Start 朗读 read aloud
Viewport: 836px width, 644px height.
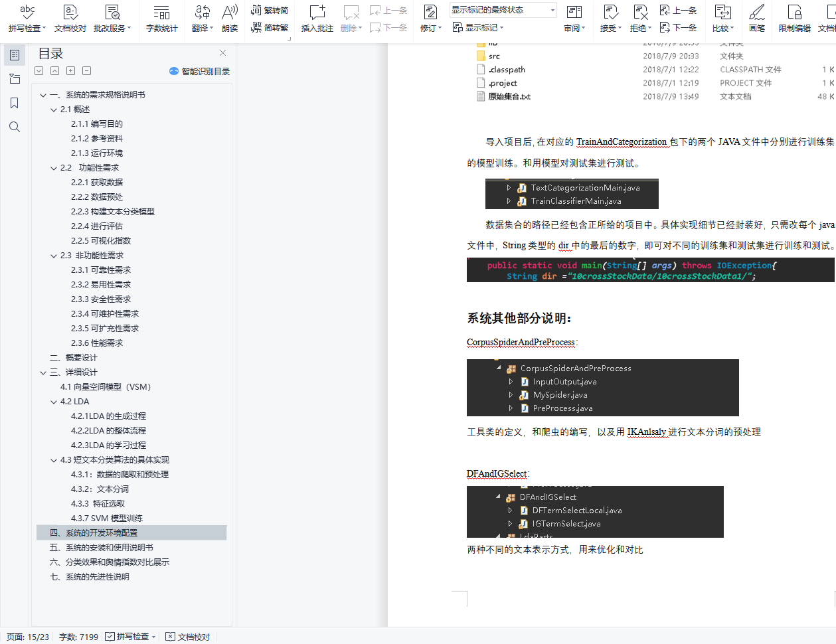pyautogui.click(x=230, y=18)
